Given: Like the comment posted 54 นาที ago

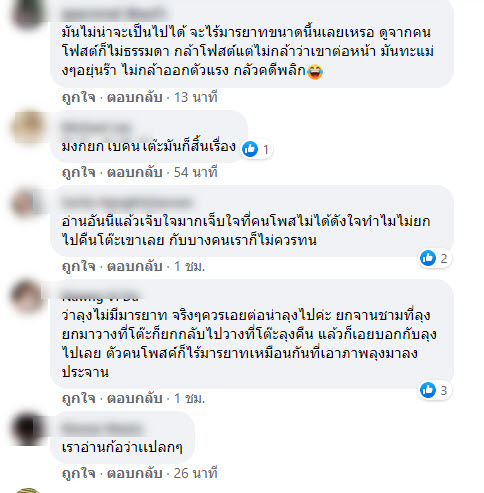Looking at the screenshot, I should pyautogui.click(x=79, y=172).
